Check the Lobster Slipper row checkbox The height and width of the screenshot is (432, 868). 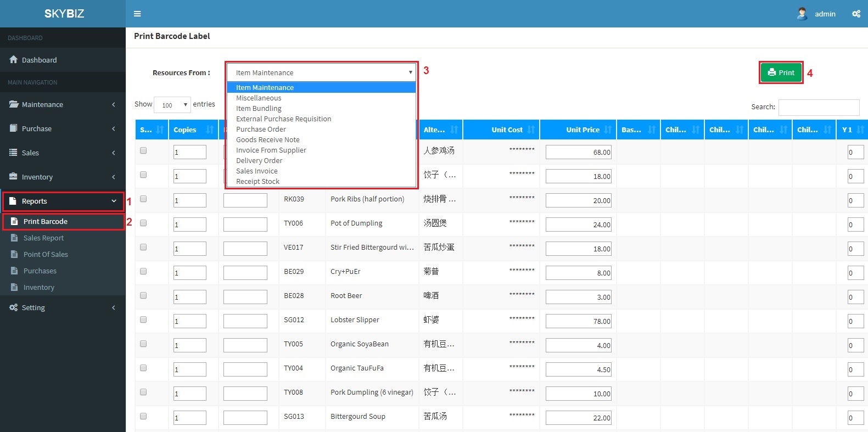[143, 319]
